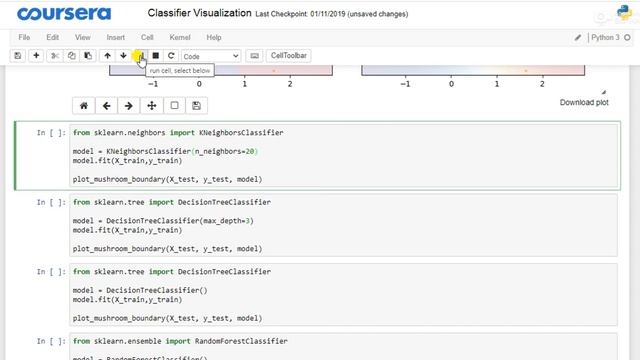Viewport: 640px width, 360px height.
Task: Grab the plot resize handle corner
Action: pyautogui.click(x=604, y=92)
